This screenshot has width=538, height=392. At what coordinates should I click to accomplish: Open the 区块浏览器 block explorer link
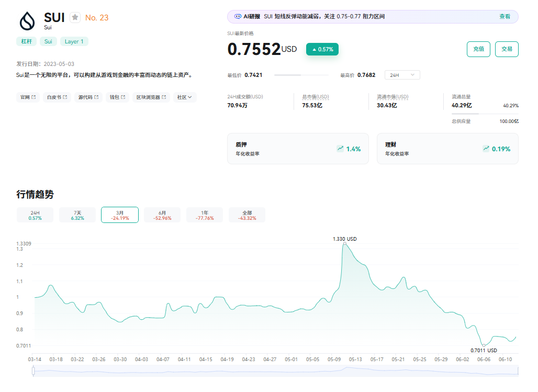pos(151,97)
